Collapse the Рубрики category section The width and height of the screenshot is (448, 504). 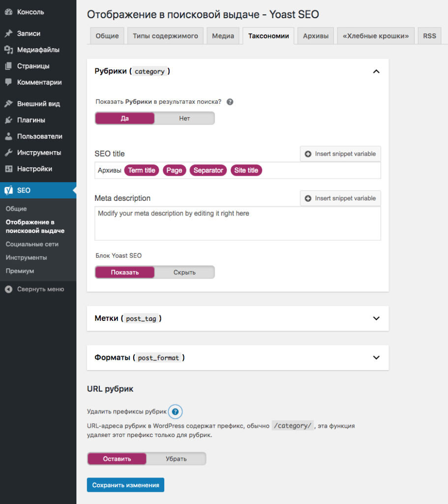(x=376, y=71)
